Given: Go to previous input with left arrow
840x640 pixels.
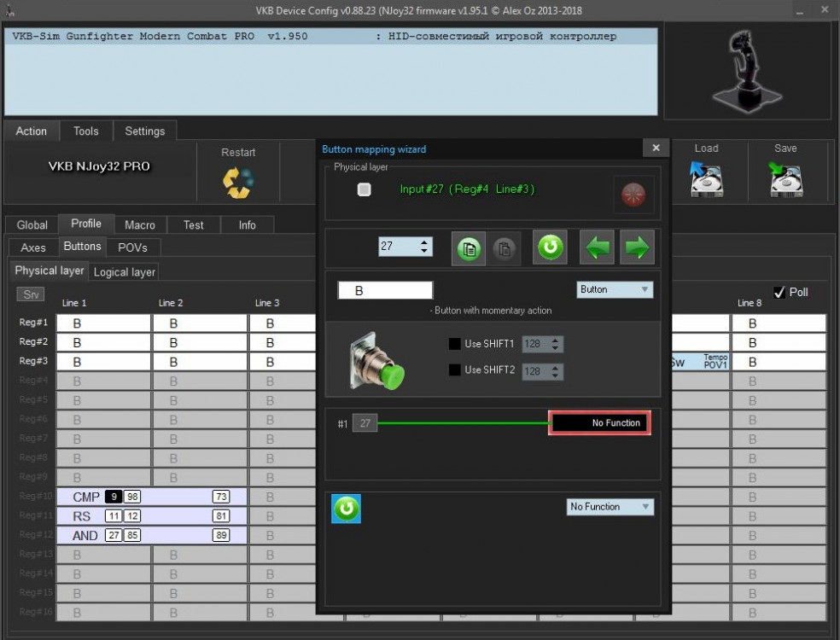Looking at the screenshot, I should (x=597, y=248).
